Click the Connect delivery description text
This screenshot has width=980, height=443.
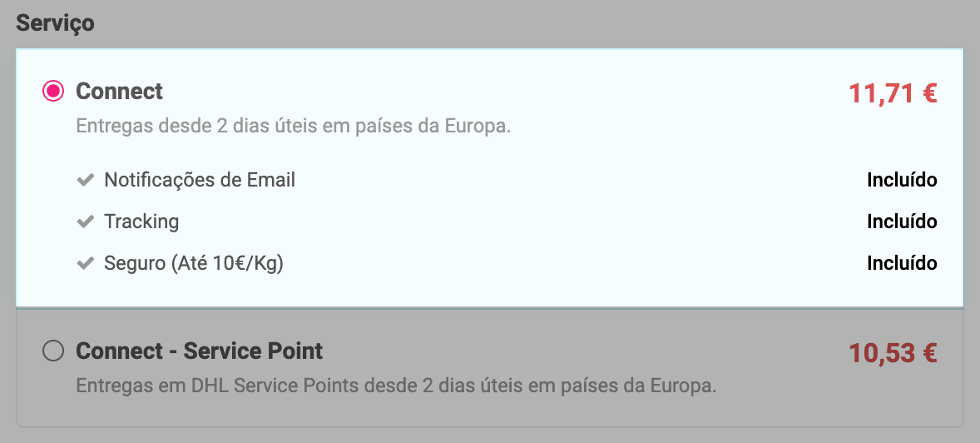pyautogui.click(x=293, y=127)
